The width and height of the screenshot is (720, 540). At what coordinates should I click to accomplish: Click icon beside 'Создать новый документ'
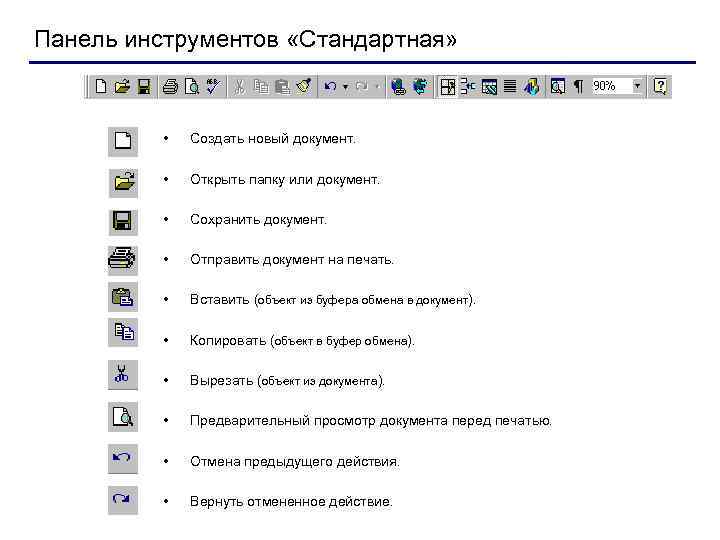(x=123, y=142)
